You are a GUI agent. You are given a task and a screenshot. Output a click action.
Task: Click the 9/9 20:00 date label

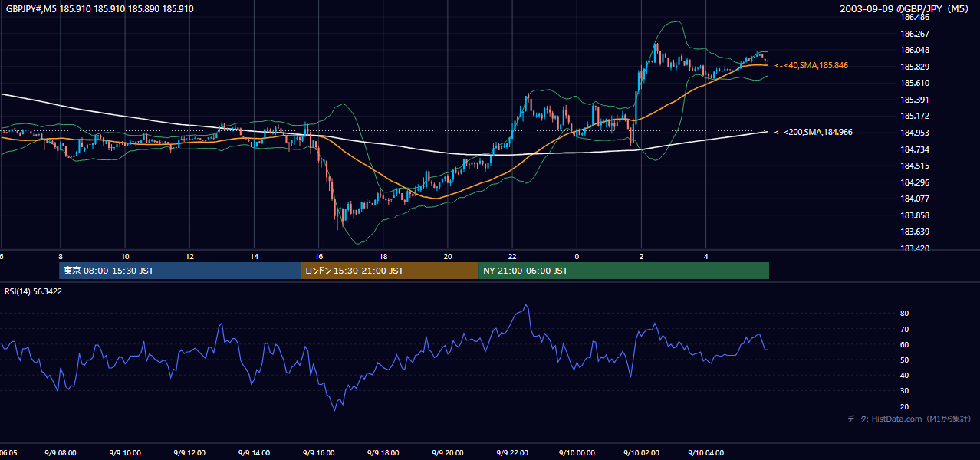tap(448, 452)
